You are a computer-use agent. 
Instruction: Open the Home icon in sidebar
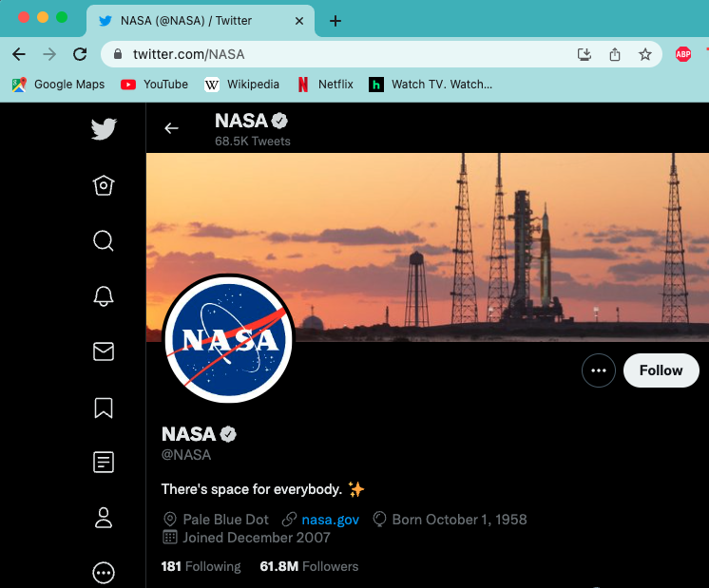[104, 185]
